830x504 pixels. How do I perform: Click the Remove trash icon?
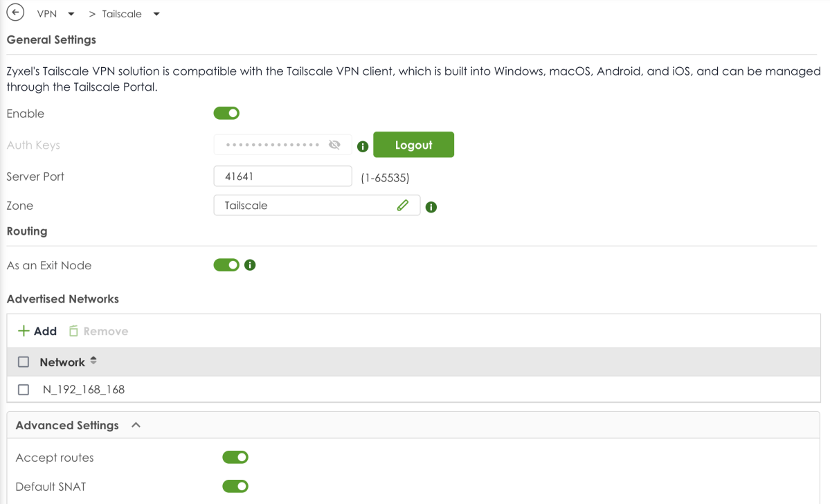[73, 332]
